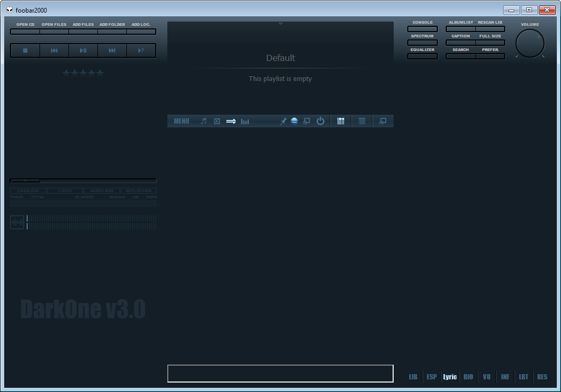Click the KBPS bitrate label
Image resolution: width=561 pixels, height=392 pixels.
pyautogui.click(x=152, y=197)
